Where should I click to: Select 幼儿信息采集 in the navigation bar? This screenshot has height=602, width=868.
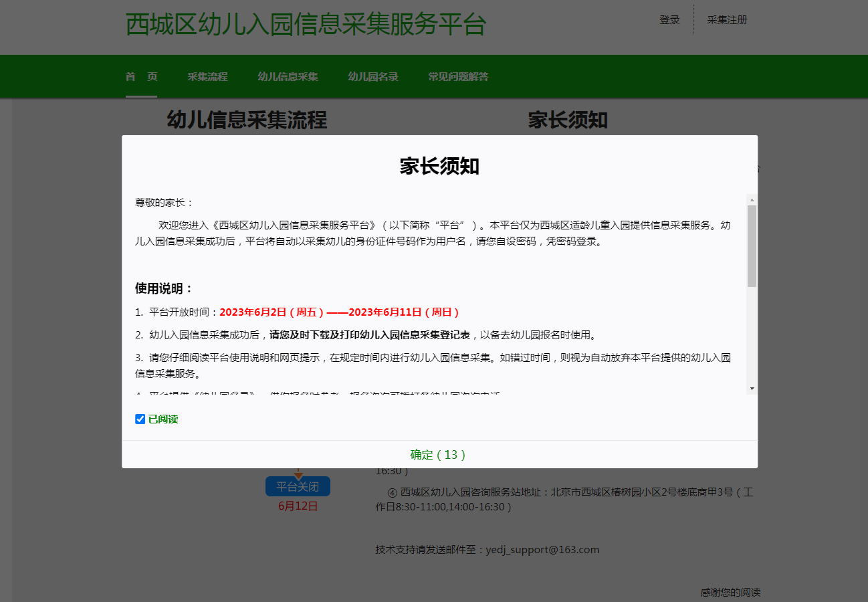tap(288, 77)
